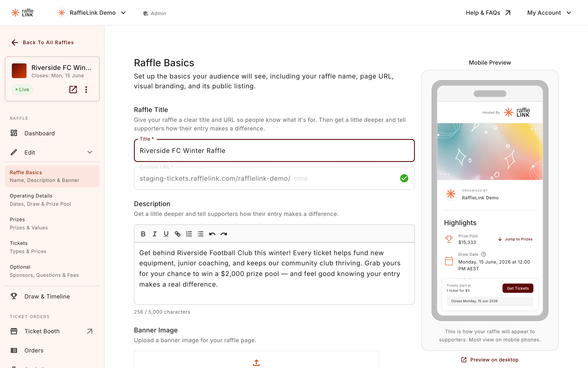Click the Ticket Booth storefront icon
The width and height of the screenshot is (588, 368).
(x=14, y=331)
